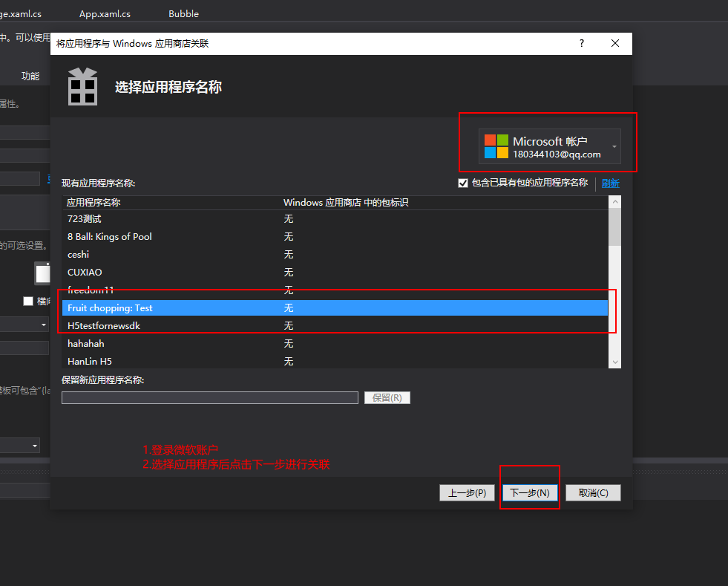Click the reserve new app name field

[x=209, y=398]
